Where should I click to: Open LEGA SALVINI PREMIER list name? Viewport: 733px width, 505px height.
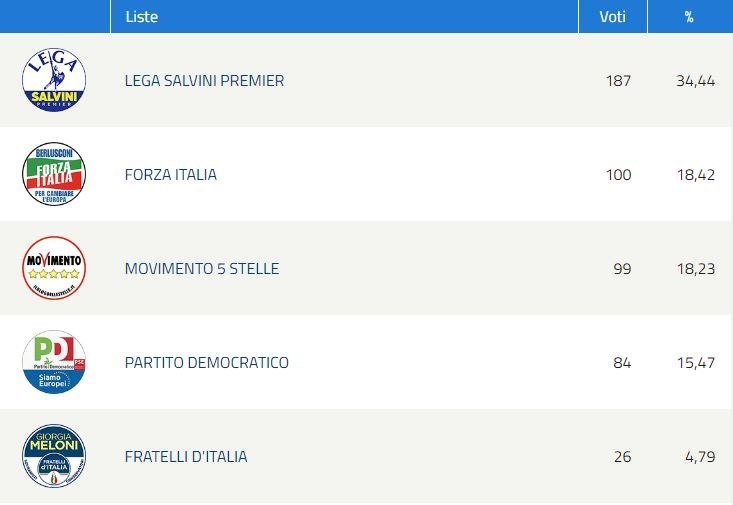point(204,80)
